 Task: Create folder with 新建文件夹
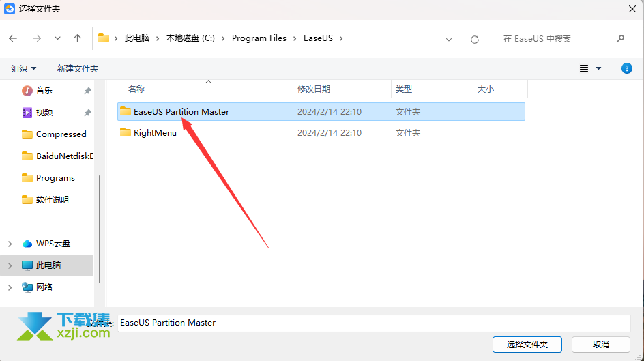click(x=78, y=69)
